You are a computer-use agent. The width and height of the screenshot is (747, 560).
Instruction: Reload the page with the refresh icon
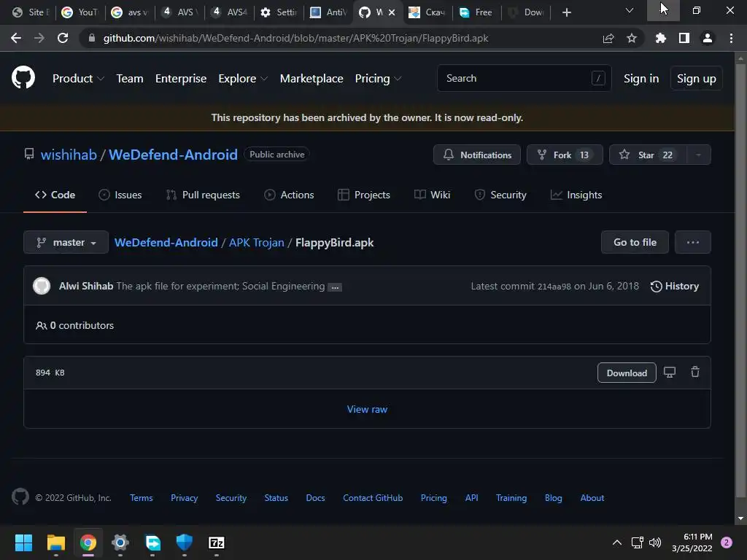(x=63, y=38)
